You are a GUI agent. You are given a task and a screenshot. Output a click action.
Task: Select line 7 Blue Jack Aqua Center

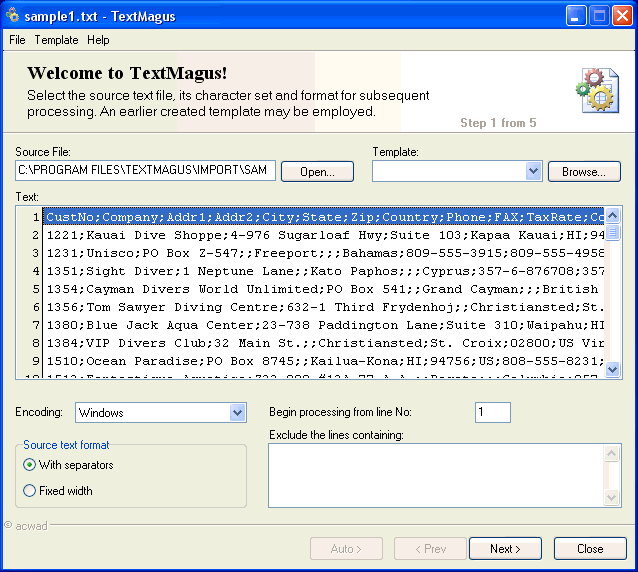tap(324, 325)
